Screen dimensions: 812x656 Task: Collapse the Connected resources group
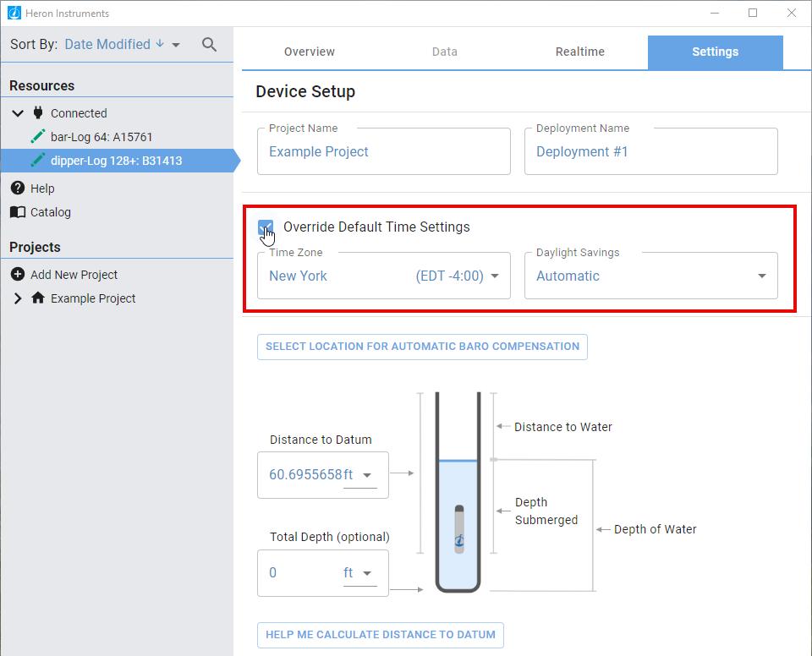coord(18,112)
